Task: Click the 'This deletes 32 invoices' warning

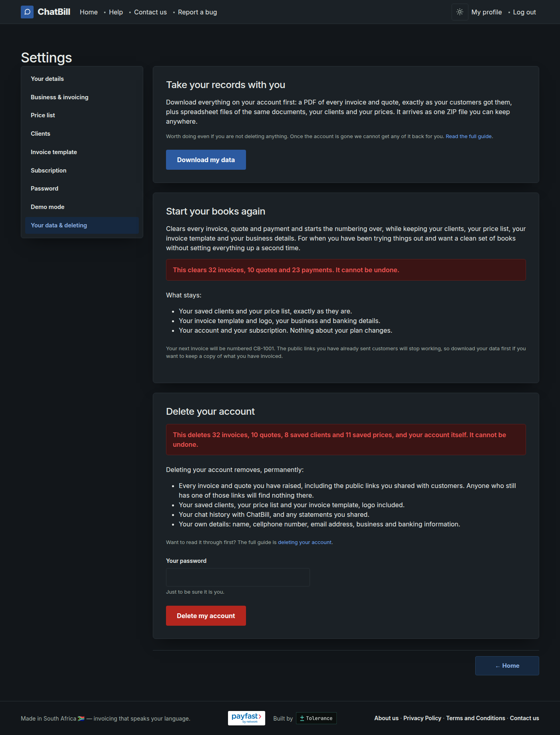Action: tap(346, 440)
